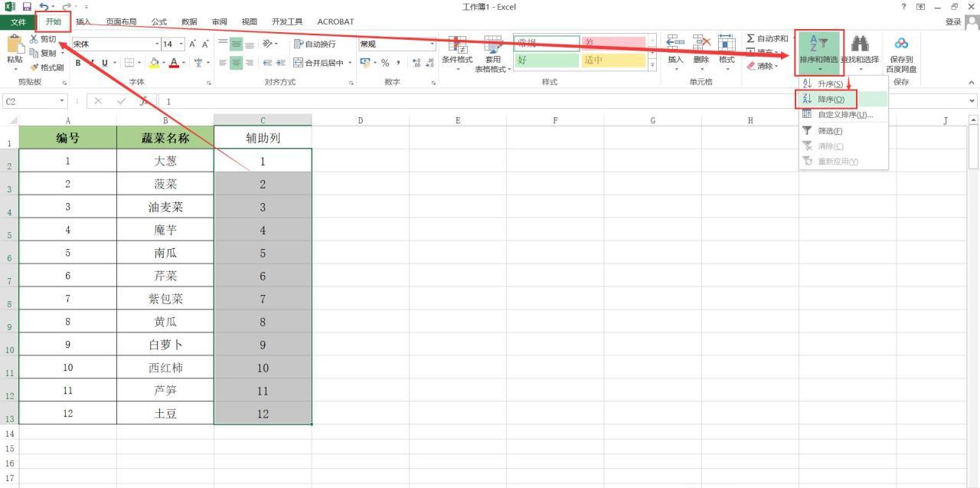Apply the red font color A
The width and height of the screenshot is (980, 488).
[175, 63]
